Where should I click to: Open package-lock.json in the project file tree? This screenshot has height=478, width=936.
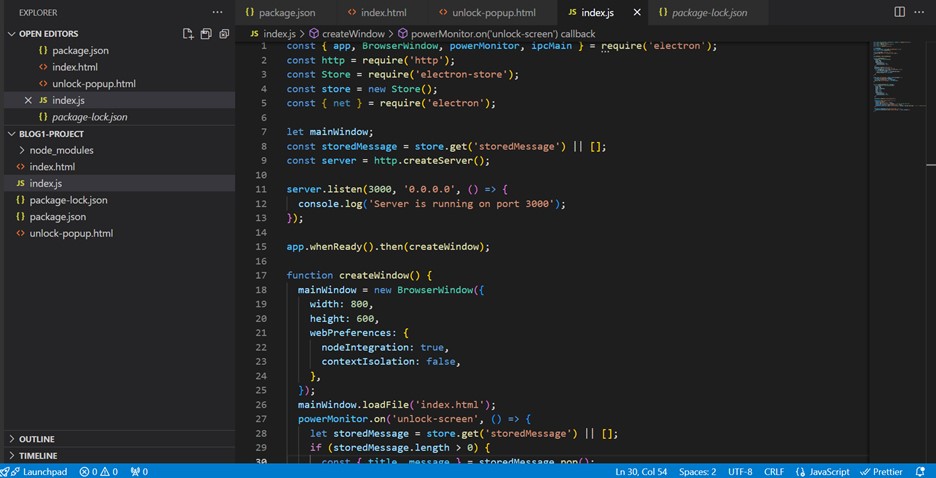point(68,200)
